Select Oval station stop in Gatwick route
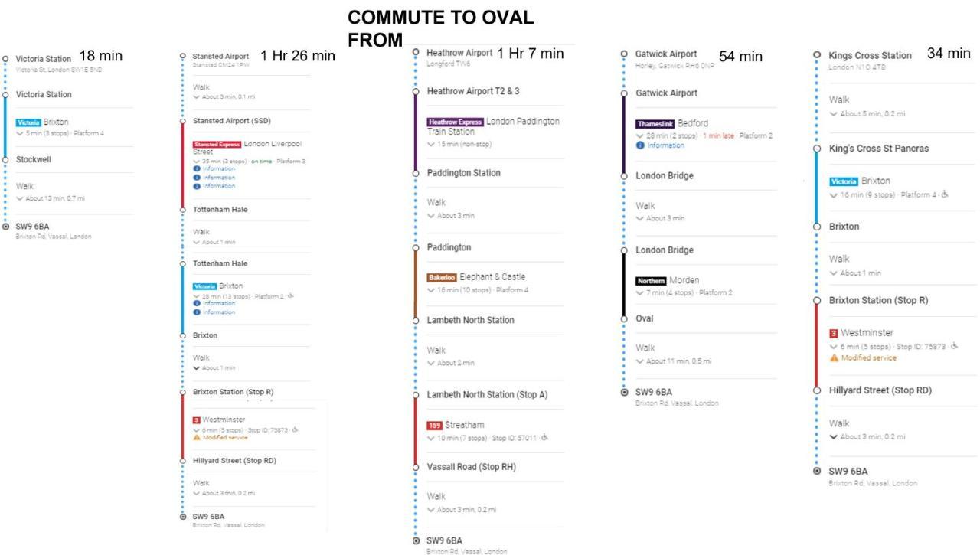This screenshot has height=555, width=980. coord(645,318)
